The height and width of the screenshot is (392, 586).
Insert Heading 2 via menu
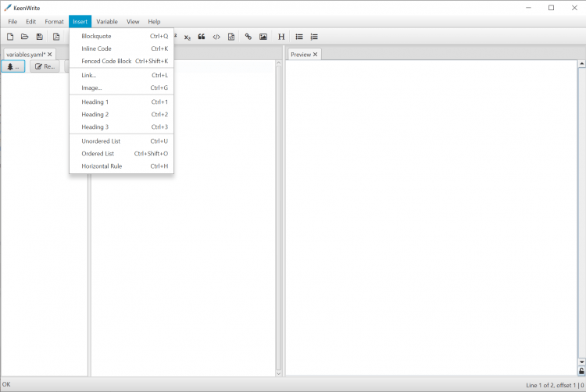(121, 115)
